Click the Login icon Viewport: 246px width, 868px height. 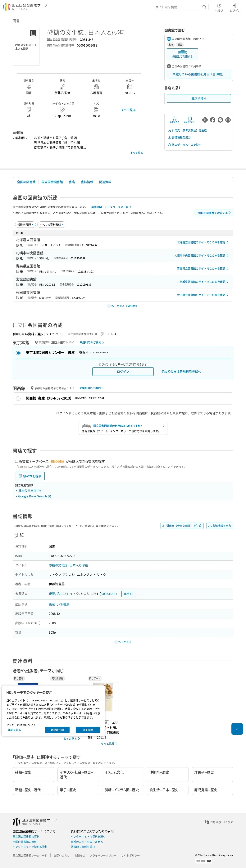tap(235, 7)
